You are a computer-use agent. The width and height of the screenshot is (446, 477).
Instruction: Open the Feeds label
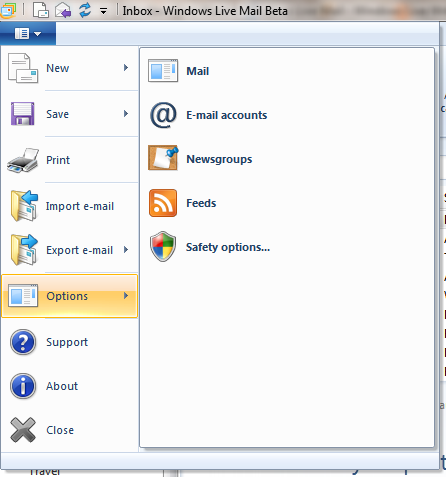coord(201,203)
